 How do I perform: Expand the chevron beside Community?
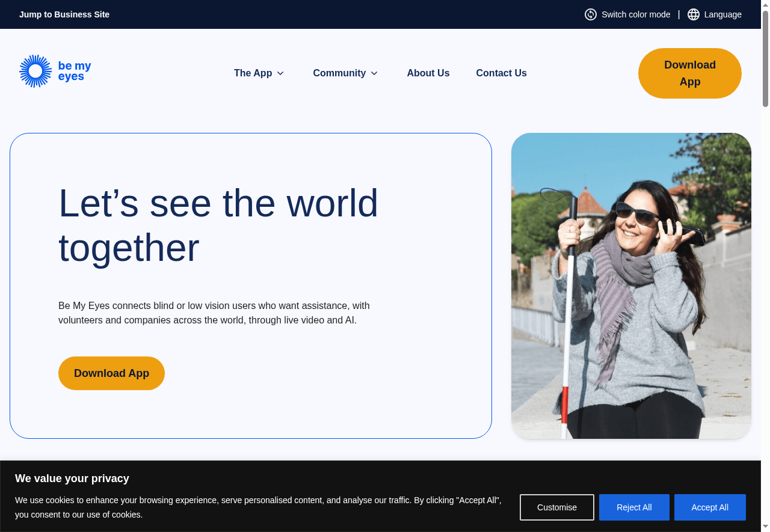pos(374,73)
